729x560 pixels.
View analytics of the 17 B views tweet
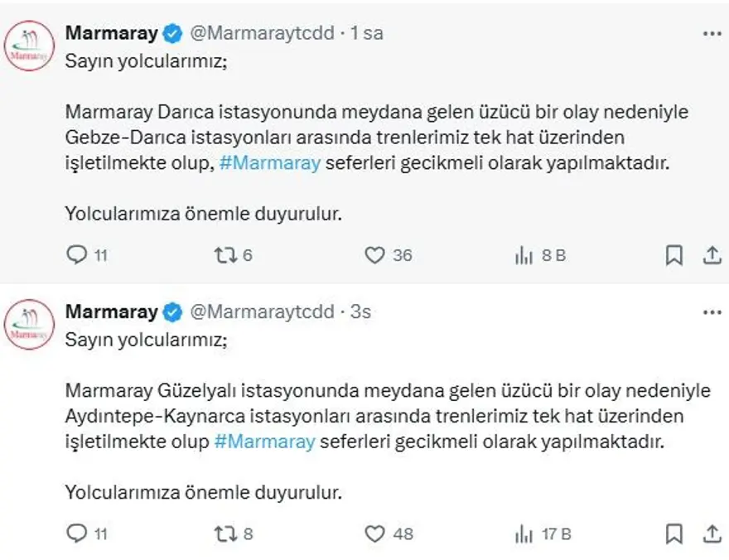524,534
